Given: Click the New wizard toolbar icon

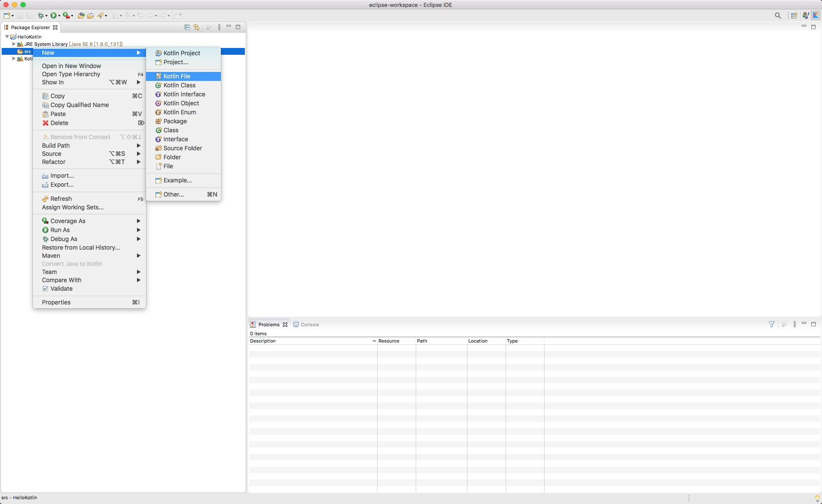Looking at the screenshot, I should click(7, 15).
